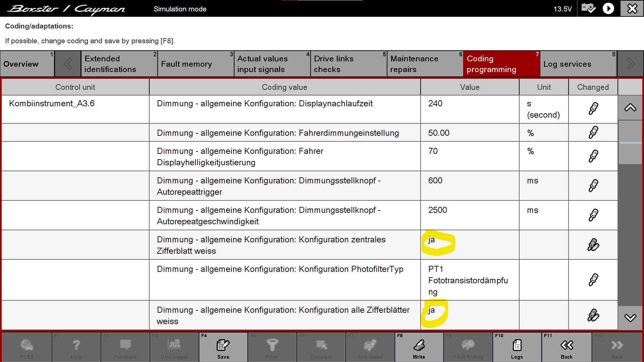This screenshot has height=362, width=644.
Task: Switch to Fault memory tab
Action: (196, 64)
